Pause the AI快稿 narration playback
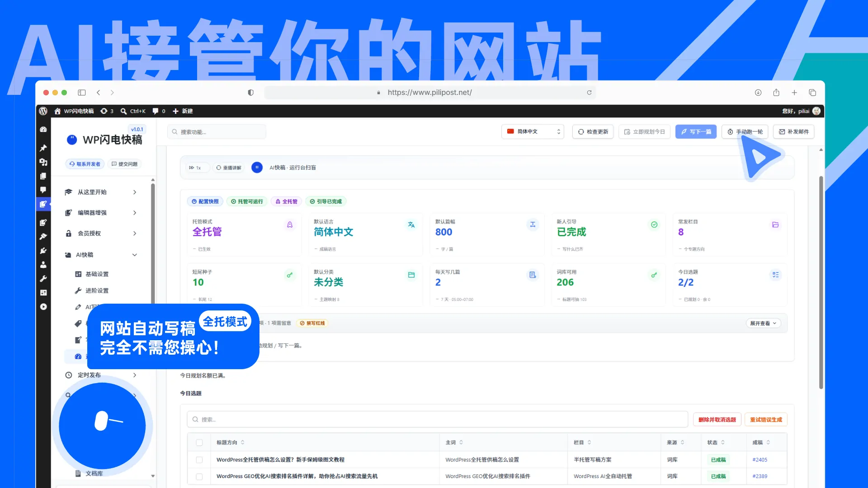 [x=257, y=168]
